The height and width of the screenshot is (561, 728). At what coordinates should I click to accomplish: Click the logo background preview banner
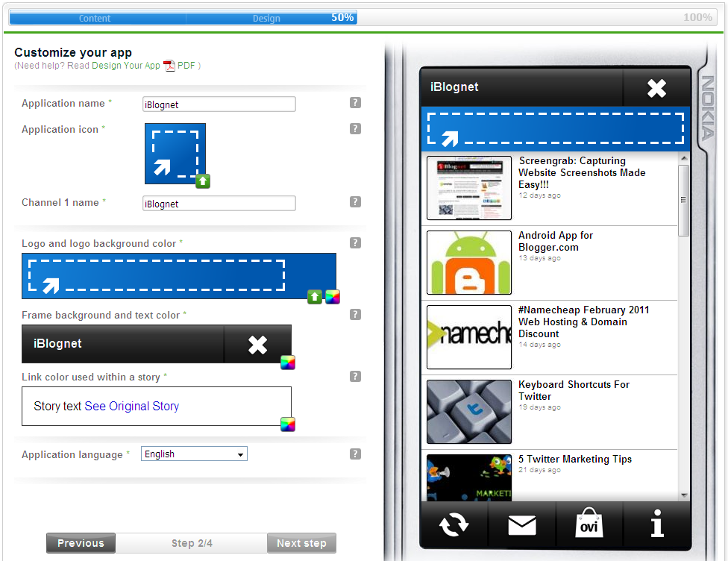pos(179,276)
